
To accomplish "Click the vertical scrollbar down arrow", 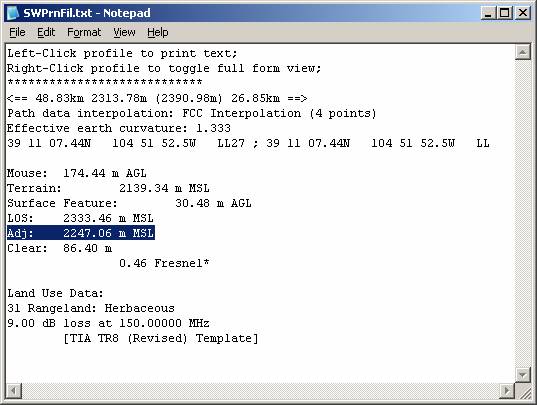I will coord(523,375).
